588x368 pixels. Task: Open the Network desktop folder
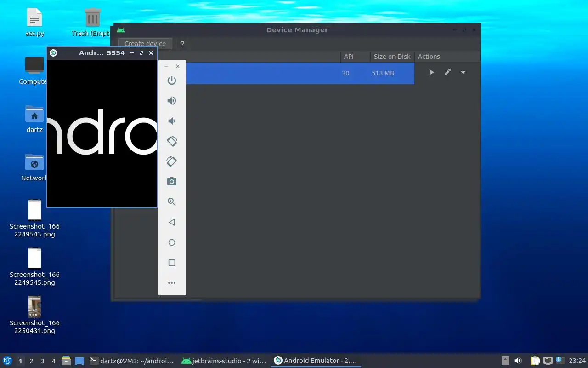point(34,167)
